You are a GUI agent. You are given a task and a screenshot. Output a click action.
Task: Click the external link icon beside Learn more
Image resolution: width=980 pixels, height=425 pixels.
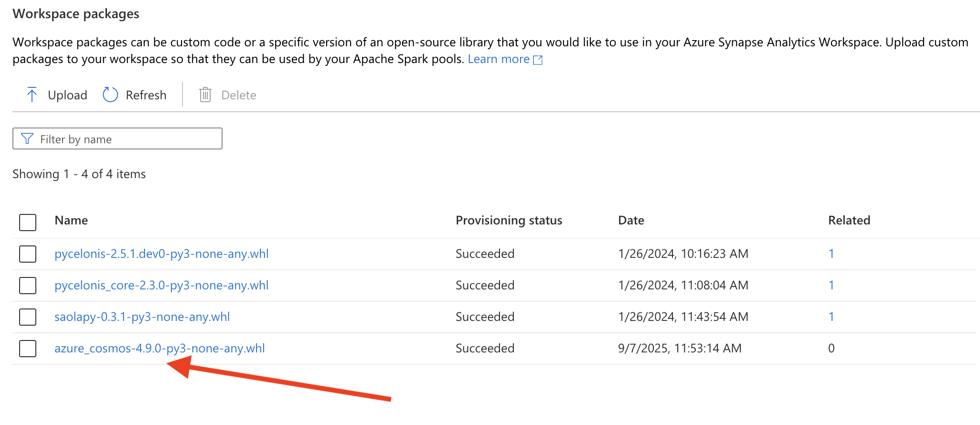(x=538, y=60)
